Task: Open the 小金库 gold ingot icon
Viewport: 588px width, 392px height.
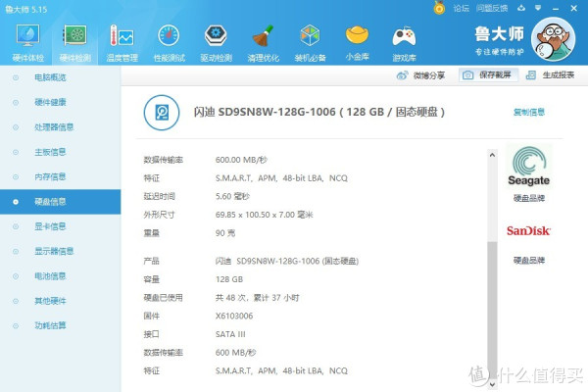Action: click(x=357, y=42)
